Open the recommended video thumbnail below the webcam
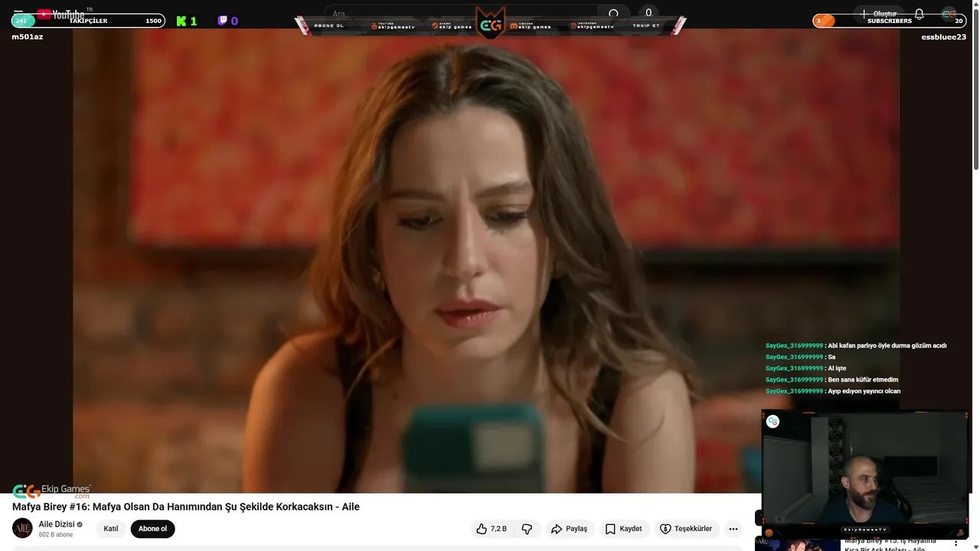The image size is (980, 551). click(x=797, y=545)
